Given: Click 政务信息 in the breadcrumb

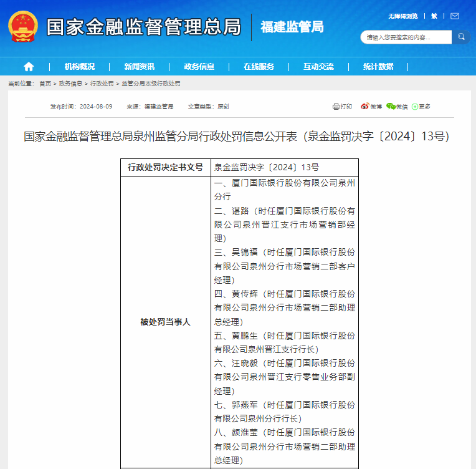Looking at the screenshot, I should [x=70, y=84].
